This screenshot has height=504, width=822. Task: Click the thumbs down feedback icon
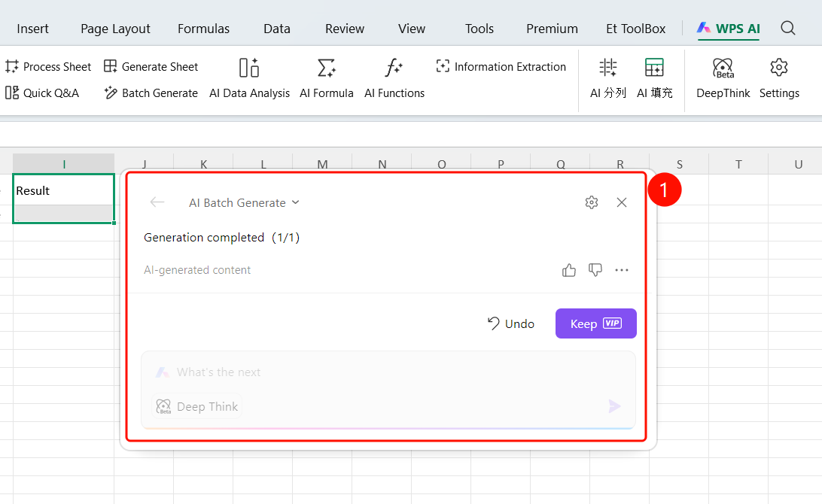coord(595,270)
